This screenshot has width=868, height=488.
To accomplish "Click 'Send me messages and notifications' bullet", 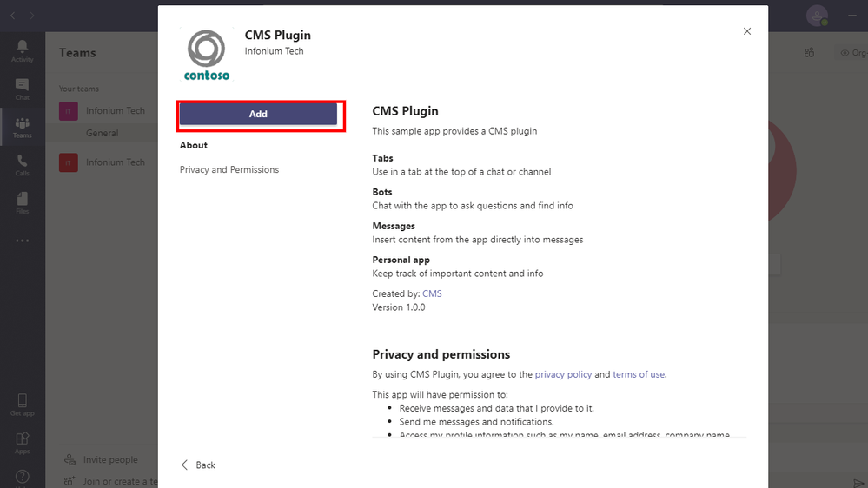I will click(x=477, y=422).
